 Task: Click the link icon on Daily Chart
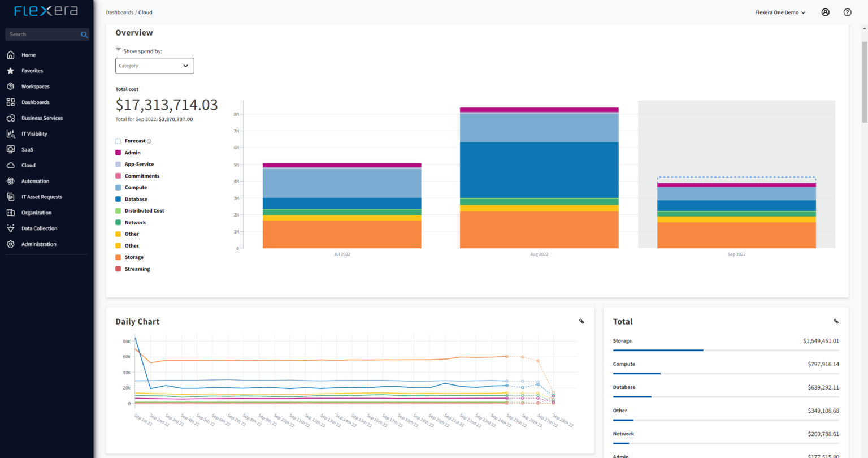581,322
